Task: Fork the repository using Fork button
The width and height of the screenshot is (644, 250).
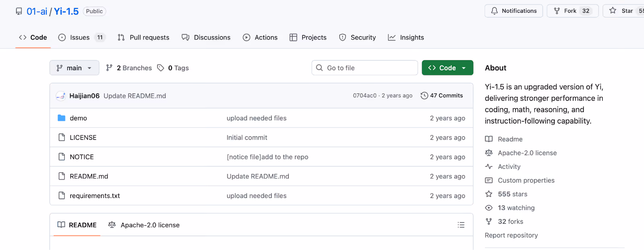Action: point(572,11)
